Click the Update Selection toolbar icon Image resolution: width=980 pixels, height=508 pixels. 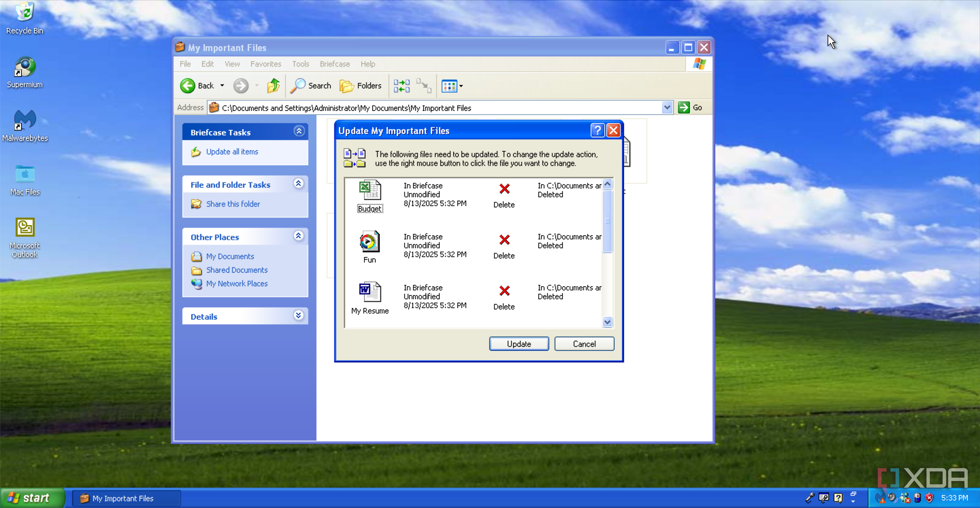click(x=424, y=86)
